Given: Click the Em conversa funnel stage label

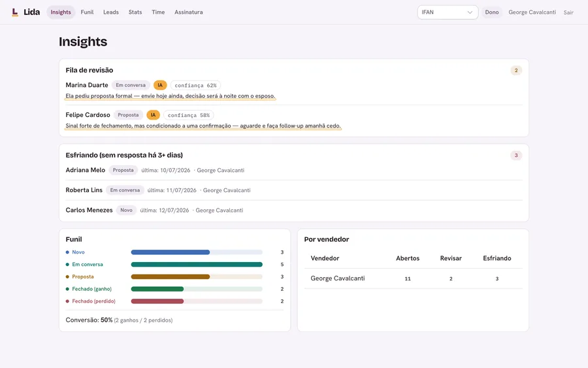Looking at the screenshot, I should pyautogui.click(x=88, y=265).
